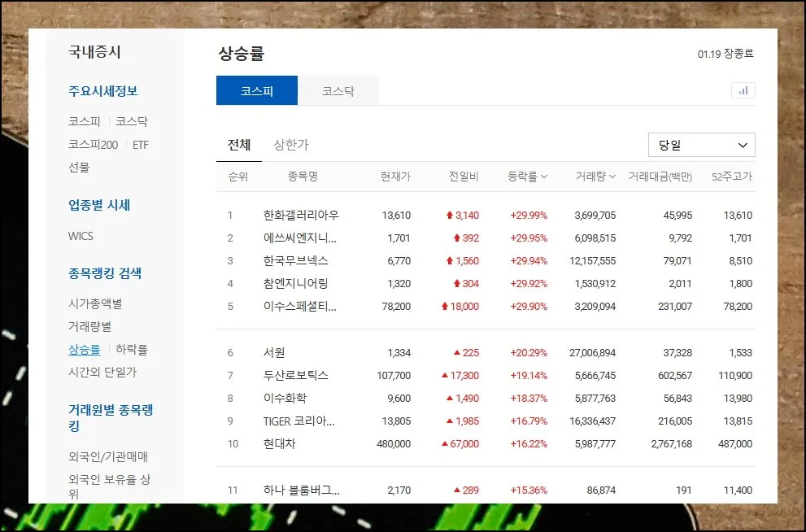Switch to the 코스닥 tab
The width and height of the screenshot is (806, 532).
(338, 91)
